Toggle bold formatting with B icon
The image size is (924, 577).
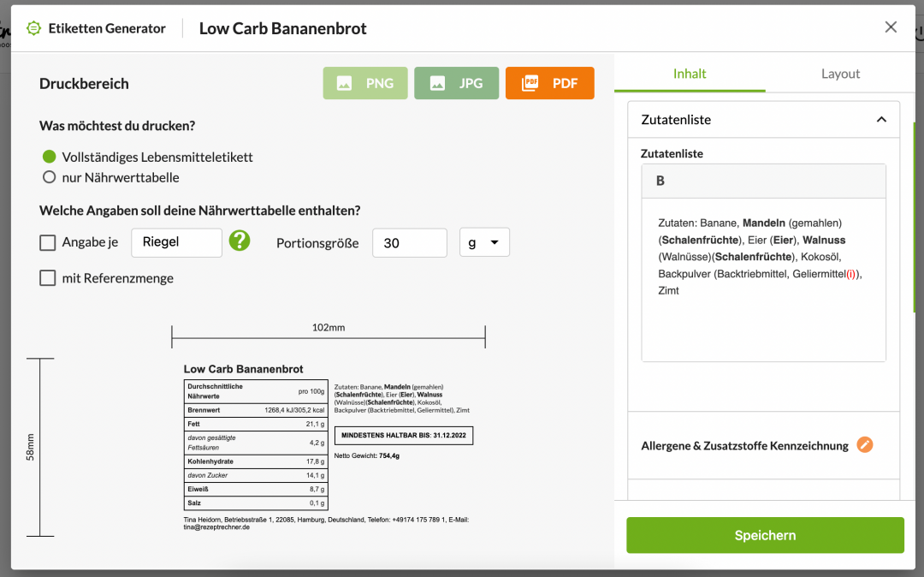(x=660, y=181)
